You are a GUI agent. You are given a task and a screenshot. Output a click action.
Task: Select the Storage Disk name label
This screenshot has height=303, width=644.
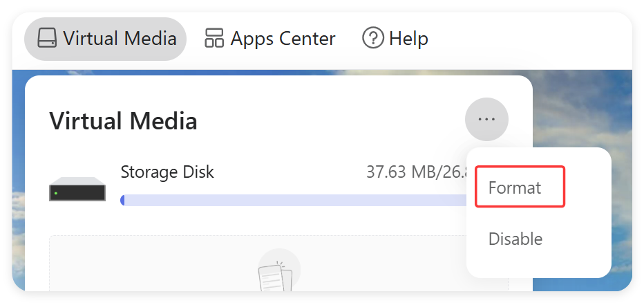[x=167, y=172]
